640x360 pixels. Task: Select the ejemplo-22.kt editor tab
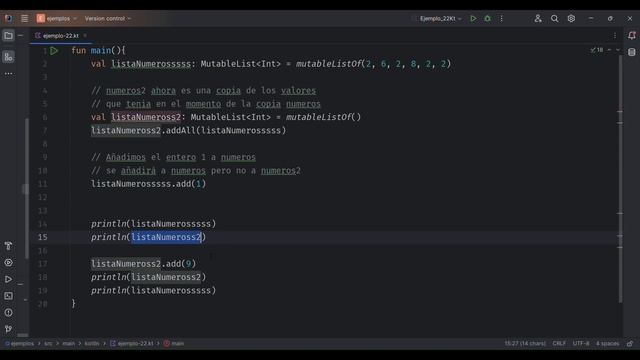click(x=61, y=36)
